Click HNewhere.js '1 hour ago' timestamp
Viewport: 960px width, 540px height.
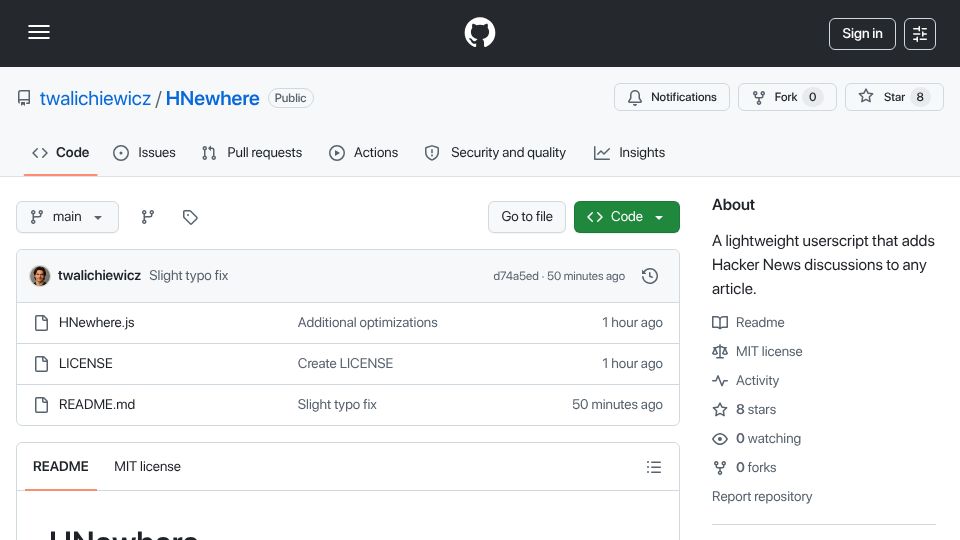point(632,323)
